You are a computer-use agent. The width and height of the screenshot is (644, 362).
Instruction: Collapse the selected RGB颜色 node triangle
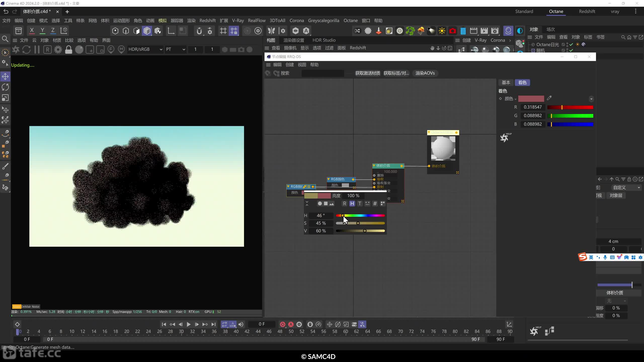point(288,187)
